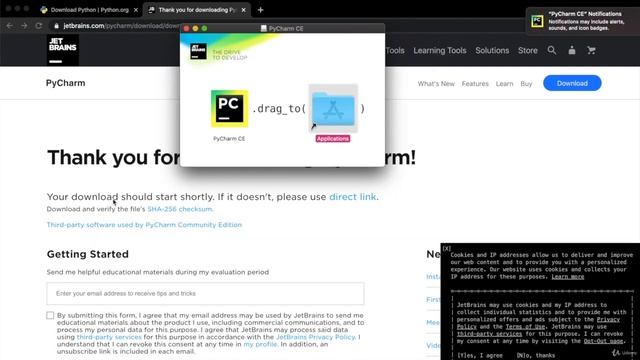Close the Thank you for downloading tab

[244, 10]
